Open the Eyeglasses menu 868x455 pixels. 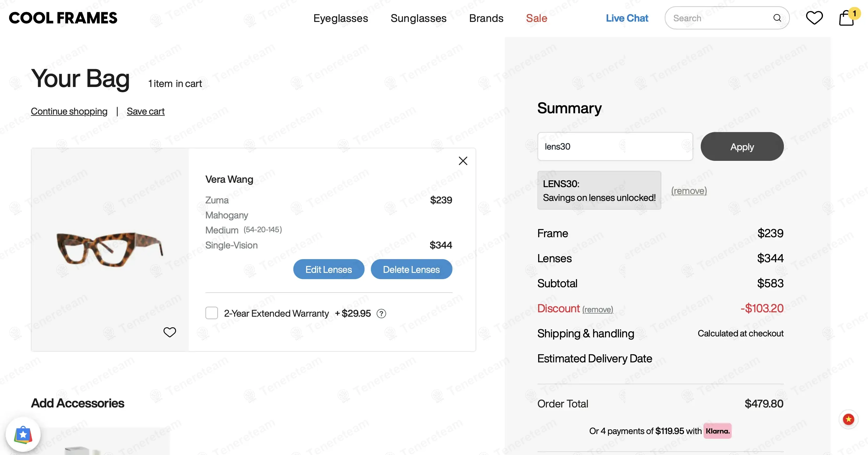coord(340,18)
